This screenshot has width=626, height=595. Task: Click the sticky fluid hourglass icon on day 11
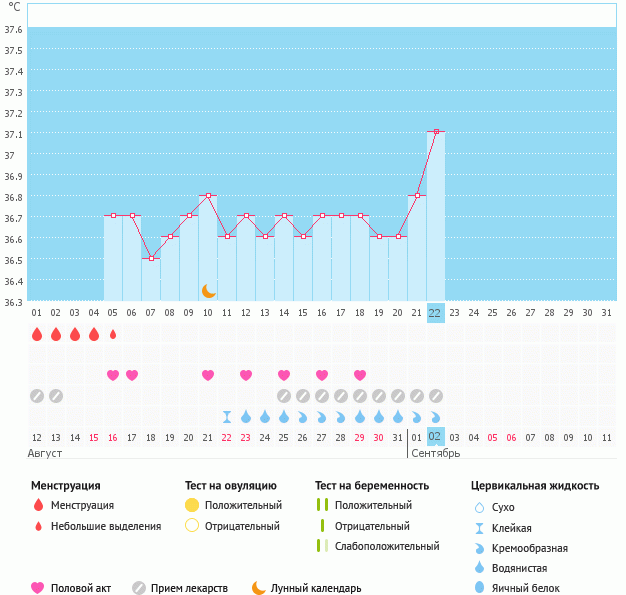pyautogui.click(x=227, y=416)
